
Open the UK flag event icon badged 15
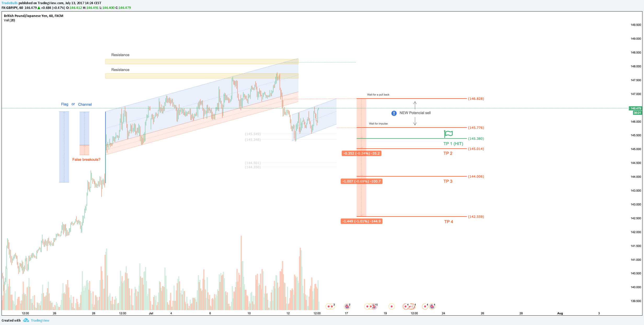(x=374, y=306)
